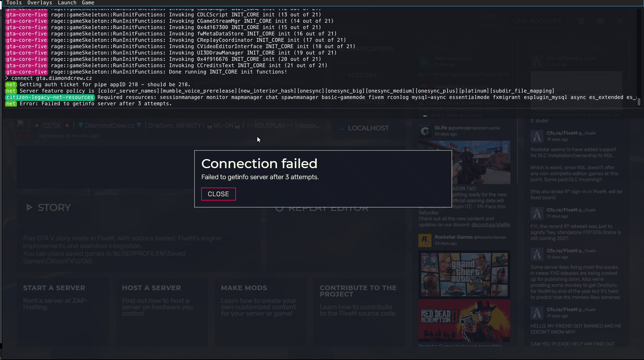
Task: Open the Red Dead Redemption II image
Action: (x=464, y=320)
